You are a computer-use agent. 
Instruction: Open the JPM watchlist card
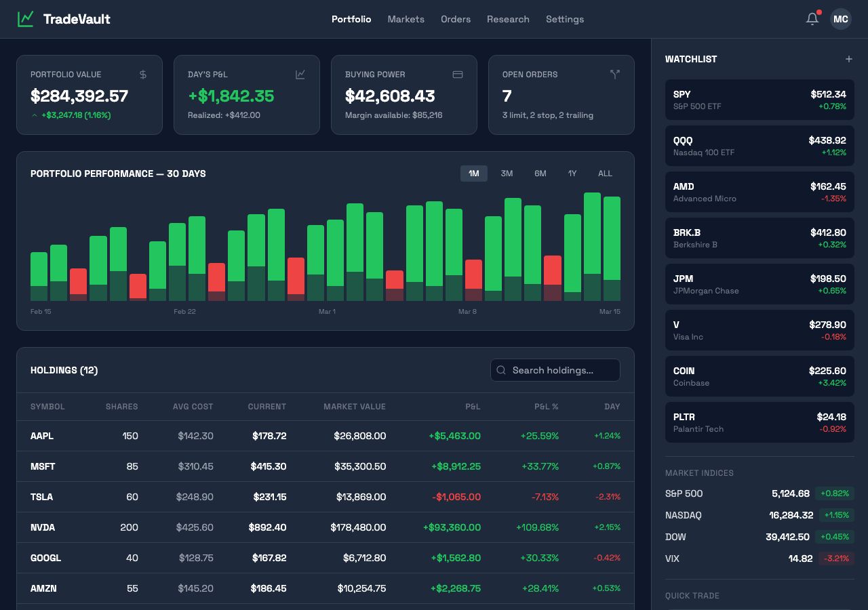click(x=759, y=284)
